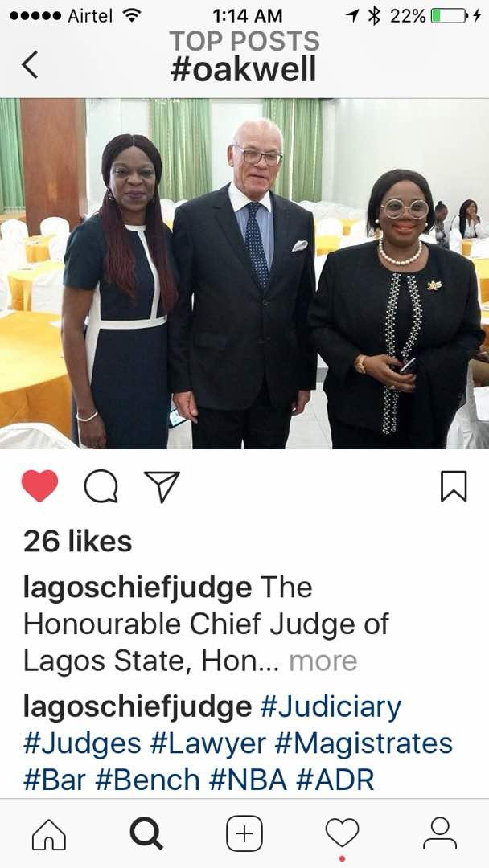Viewport: 489px width, 868px height.
Task: Open the Search tab icon
Action: [x=146, y=833]
